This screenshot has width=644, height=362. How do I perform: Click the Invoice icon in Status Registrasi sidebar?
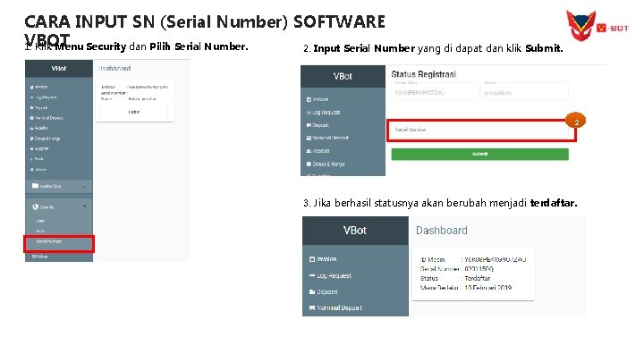point(309,100)
